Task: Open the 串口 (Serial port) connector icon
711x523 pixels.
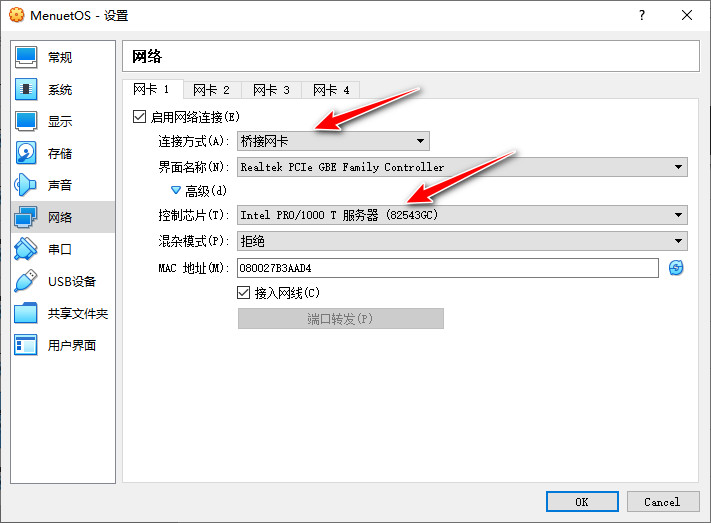Action: pyautogui.click(x=26, y=249)
